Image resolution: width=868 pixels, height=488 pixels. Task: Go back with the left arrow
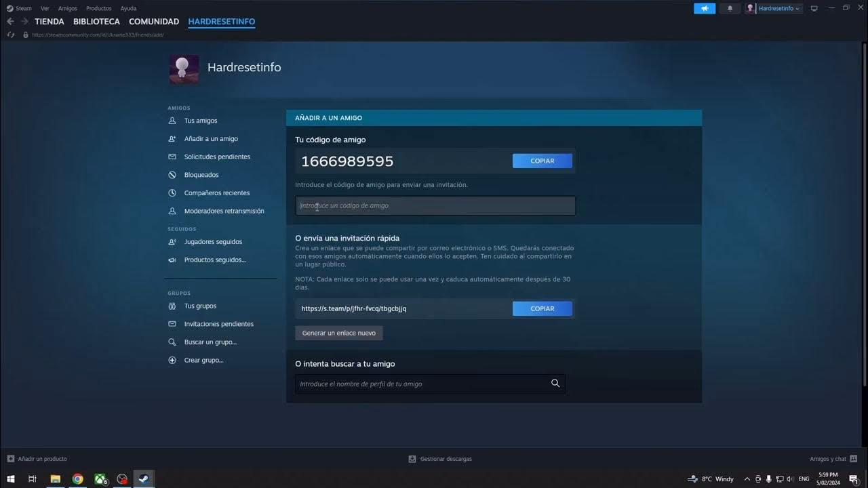point(10,22)
